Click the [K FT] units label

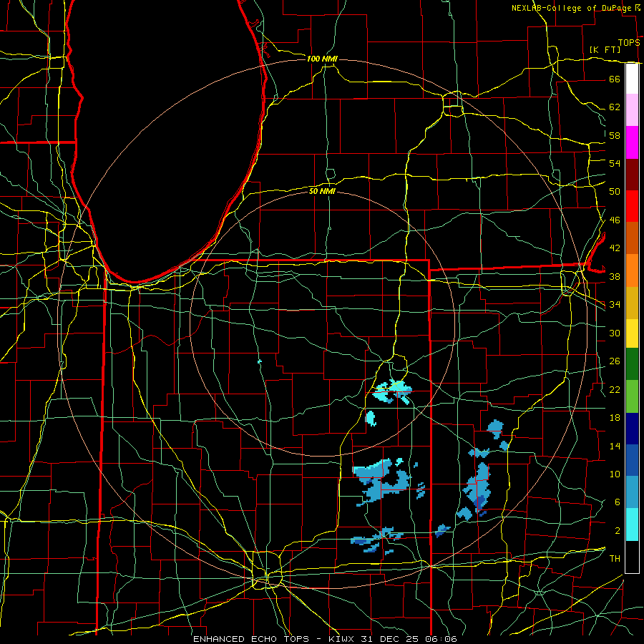click(605, 50)
